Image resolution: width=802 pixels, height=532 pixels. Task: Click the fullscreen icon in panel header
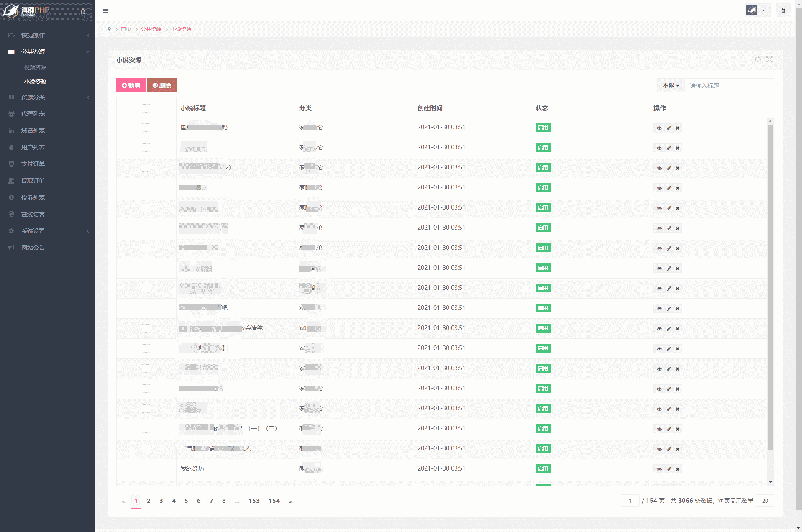click(x=769, y=59)
